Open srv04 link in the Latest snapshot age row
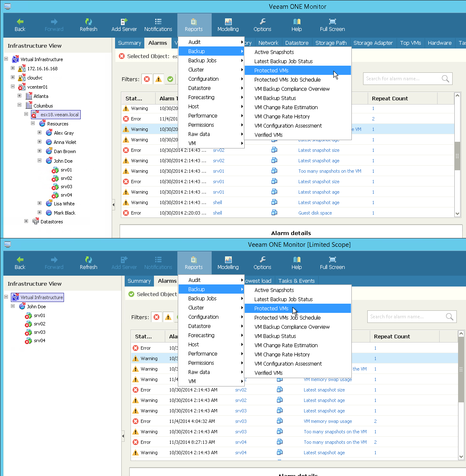Screen dimensions: 466x476 [241, 452]
